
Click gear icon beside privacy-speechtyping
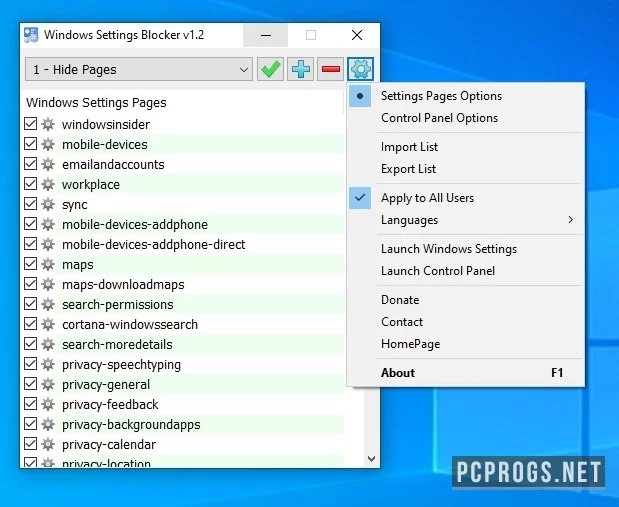coord(48,364)
